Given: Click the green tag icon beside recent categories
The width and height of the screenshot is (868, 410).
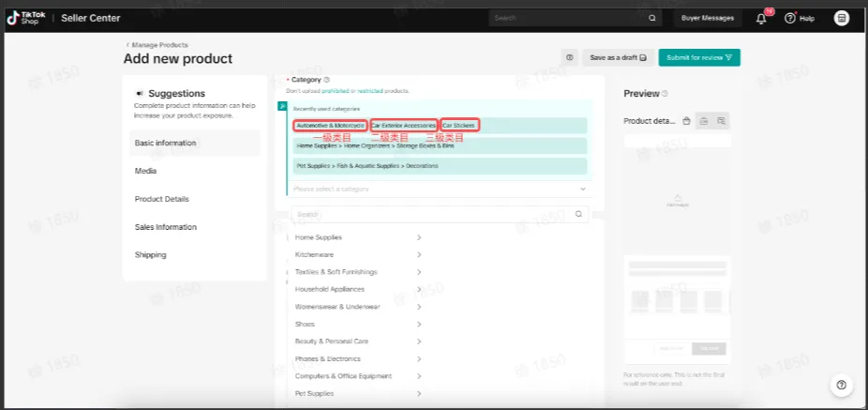Looking at the screenshot, I should [282, 106].
